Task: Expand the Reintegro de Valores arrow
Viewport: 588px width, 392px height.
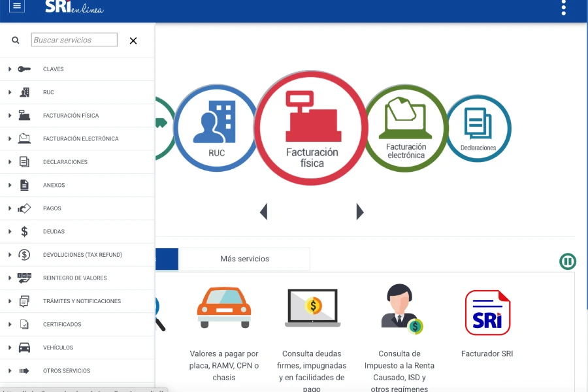Action: click(10, 278)
